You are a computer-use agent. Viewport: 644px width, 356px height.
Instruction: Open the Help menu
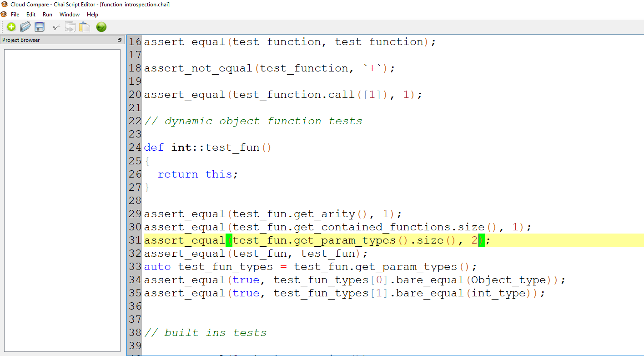point(92,15)
